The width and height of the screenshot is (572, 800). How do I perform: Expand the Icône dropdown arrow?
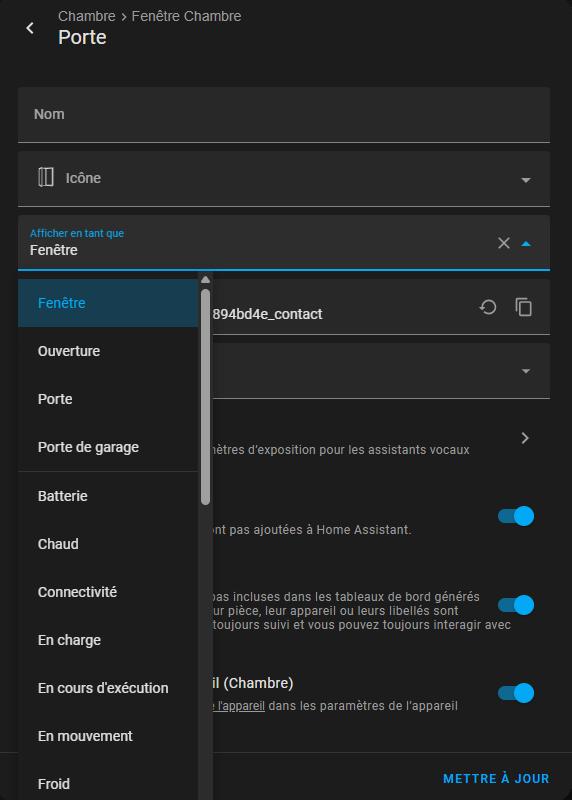tap(526, 180)
